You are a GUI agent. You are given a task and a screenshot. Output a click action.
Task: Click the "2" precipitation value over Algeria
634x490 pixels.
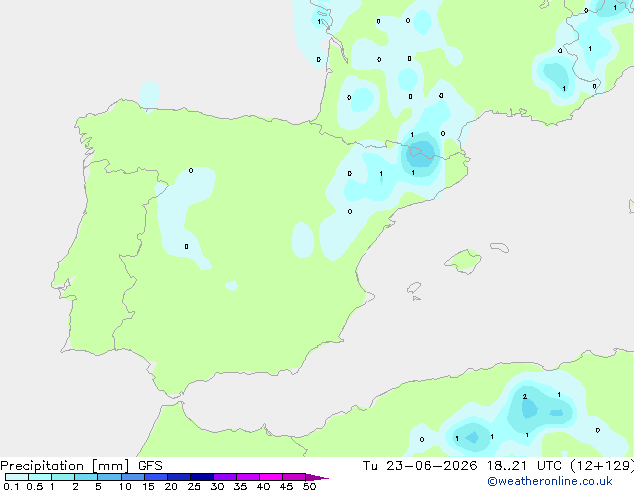coord(524,397)
